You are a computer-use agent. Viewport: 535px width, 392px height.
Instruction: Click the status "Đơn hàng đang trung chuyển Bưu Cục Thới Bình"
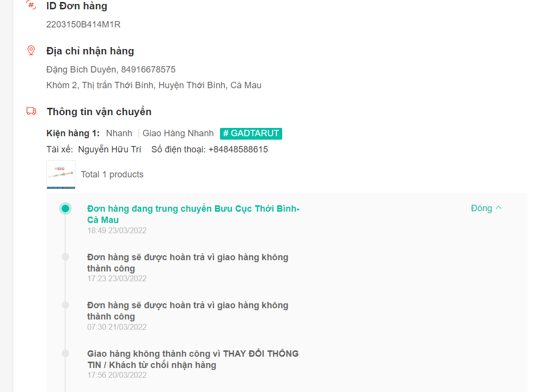193,208
